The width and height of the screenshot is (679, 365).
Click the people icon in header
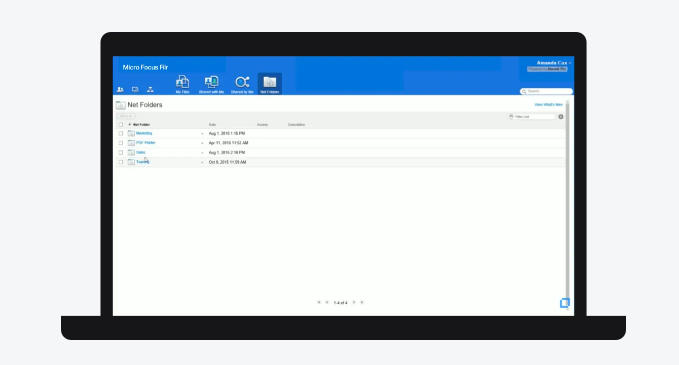[x=120, y=90]
